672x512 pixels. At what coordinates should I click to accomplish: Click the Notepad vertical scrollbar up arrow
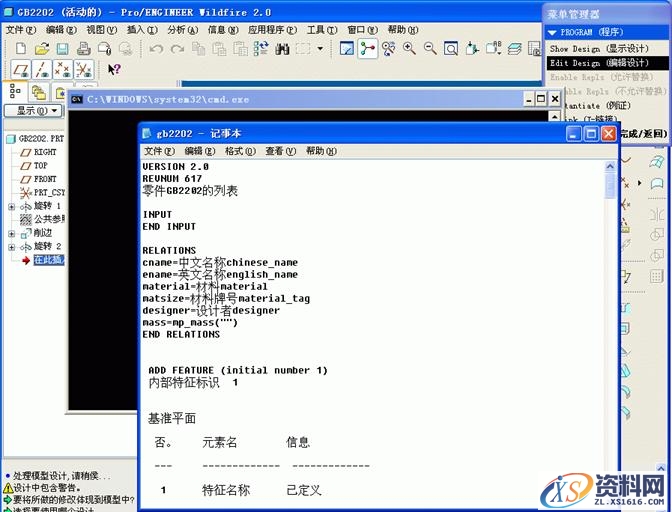pos(610,166)
